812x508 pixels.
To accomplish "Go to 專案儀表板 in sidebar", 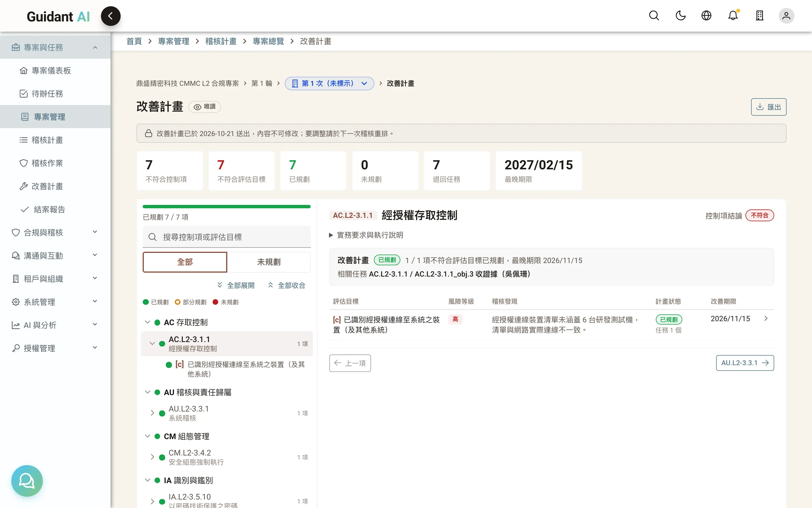I will pos(55,71).
